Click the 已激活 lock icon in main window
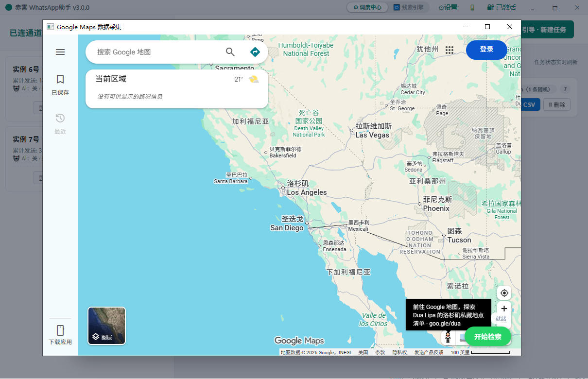This screenshot has height=379, width=588. coord(490,7)
